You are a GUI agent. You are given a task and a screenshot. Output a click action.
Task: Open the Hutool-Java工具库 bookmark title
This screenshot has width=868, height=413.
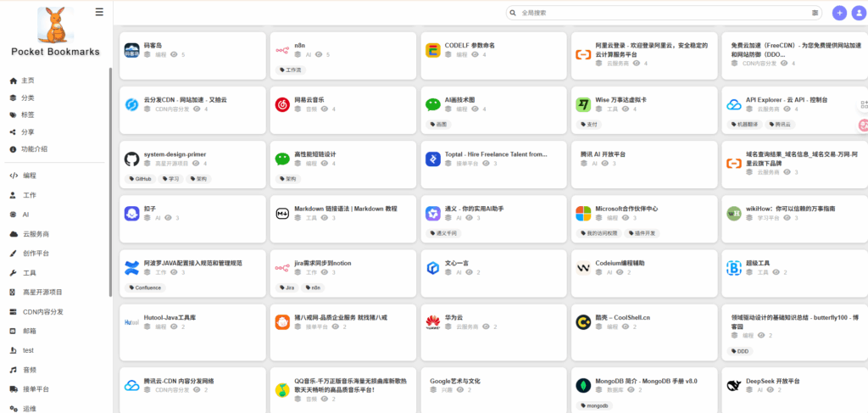tap(170, 317)
